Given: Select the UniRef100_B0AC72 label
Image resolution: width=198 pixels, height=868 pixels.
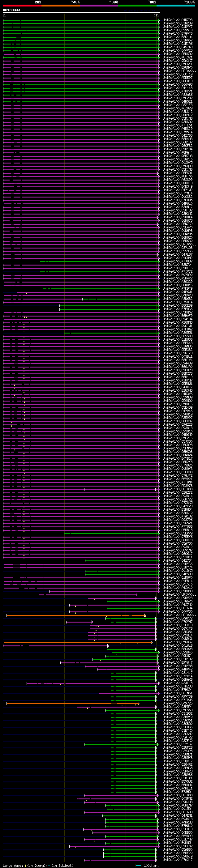Looking at the screenshot, I should point(178,618).
